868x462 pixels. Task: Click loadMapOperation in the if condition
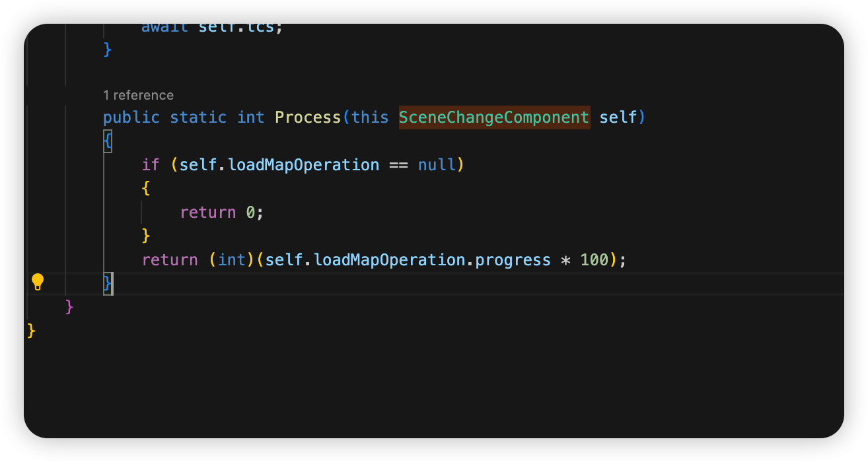point(303,164)
